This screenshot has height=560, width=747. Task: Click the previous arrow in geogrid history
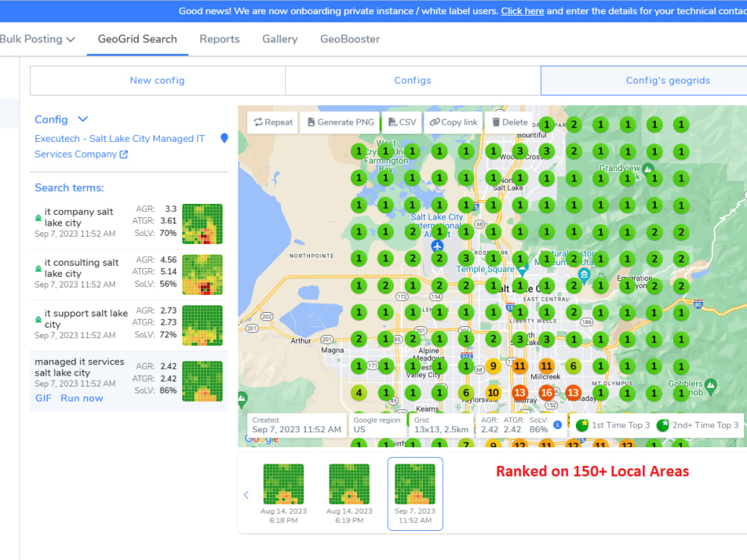click(247, 495)
